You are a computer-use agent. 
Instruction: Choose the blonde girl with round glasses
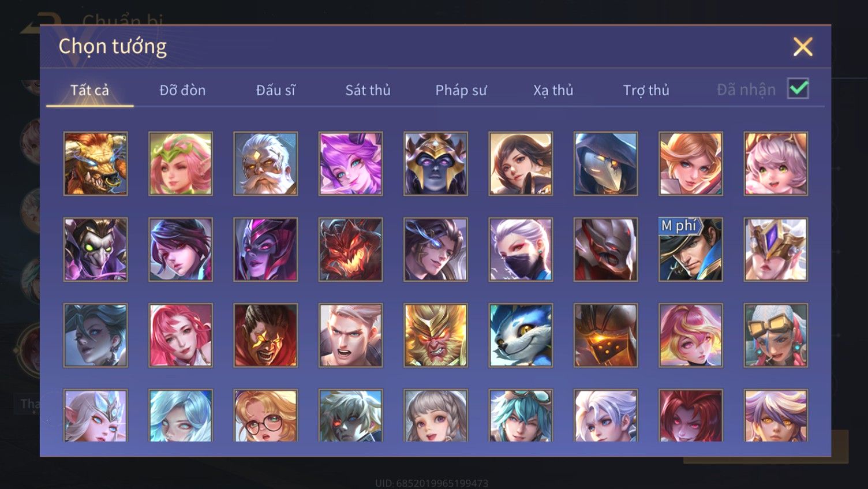click(x=265, y=415)
